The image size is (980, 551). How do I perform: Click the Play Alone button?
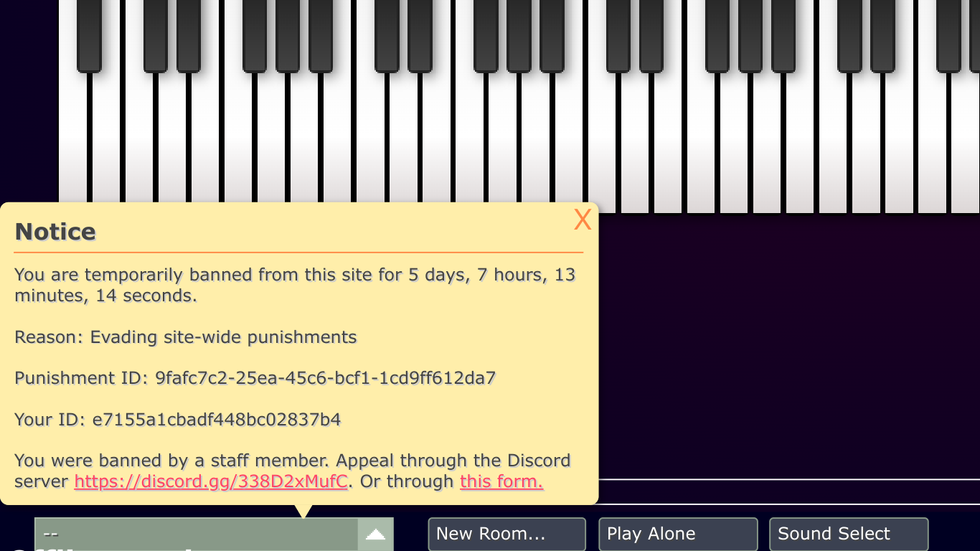pos(678,534)
